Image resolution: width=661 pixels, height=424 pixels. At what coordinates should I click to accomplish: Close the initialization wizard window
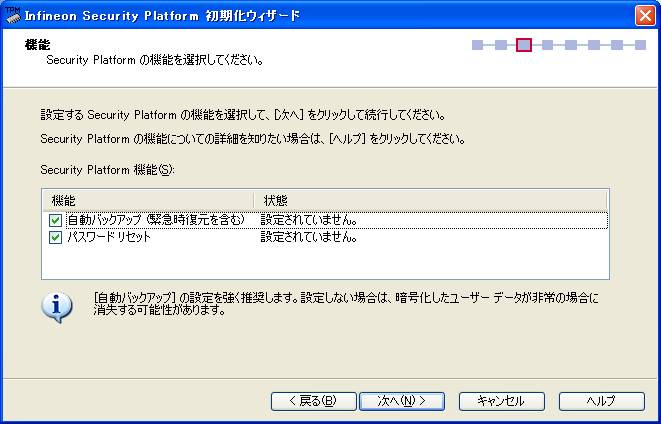(645, 16)
